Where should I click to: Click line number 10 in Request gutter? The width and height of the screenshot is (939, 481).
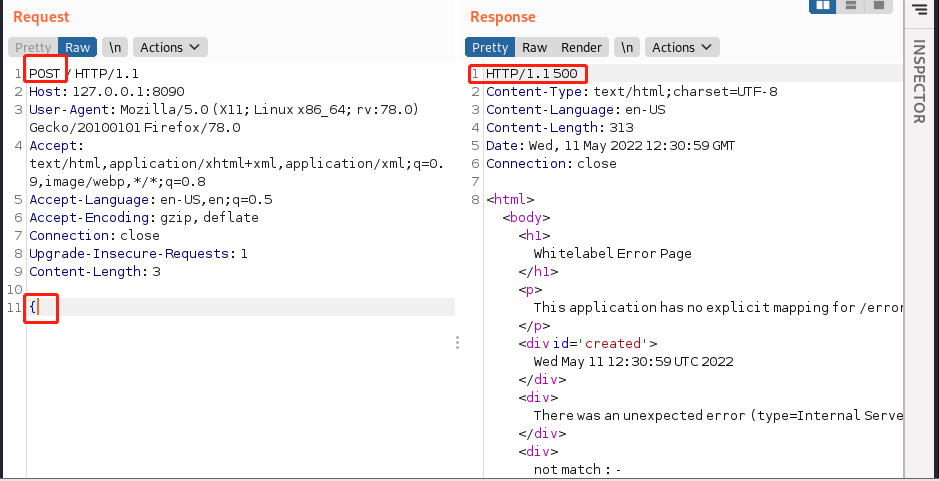pos(14,289)
